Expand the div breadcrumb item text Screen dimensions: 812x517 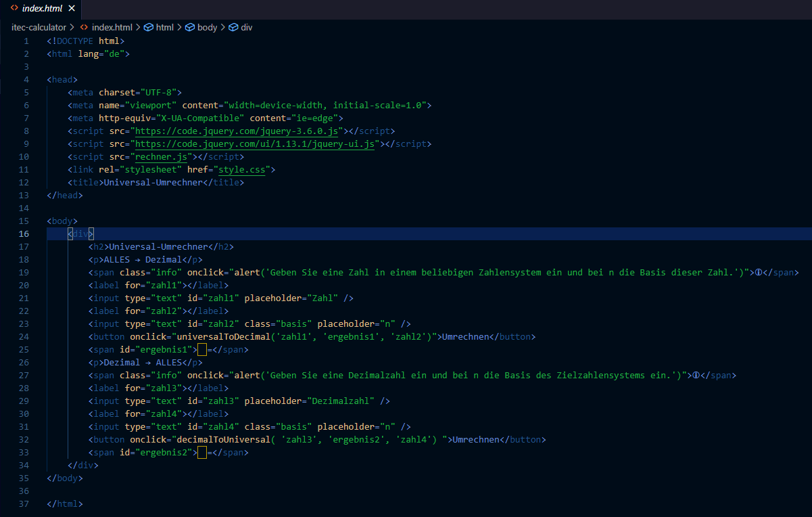tap(247, 27)
